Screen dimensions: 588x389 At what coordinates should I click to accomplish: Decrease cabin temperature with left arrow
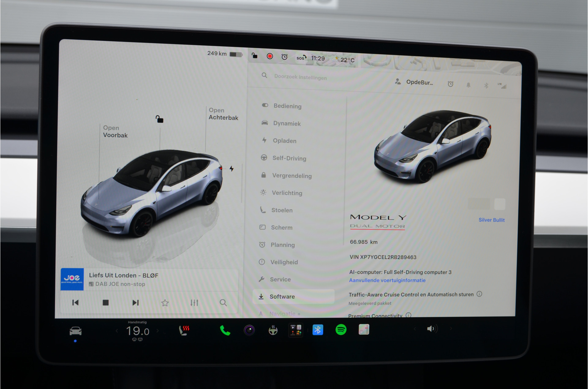point(117,331)
